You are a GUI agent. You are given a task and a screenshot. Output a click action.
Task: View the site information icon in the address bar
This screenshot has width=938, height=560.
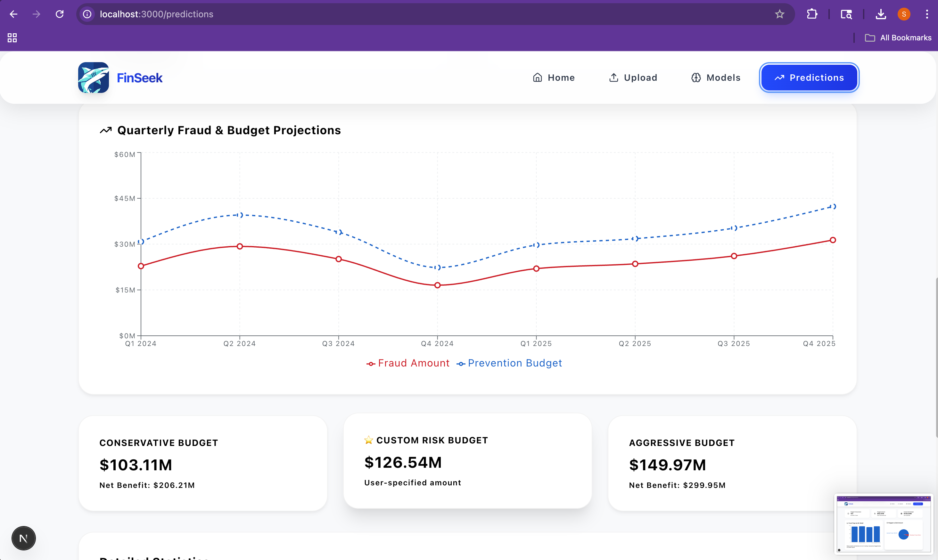click(87, 14)
